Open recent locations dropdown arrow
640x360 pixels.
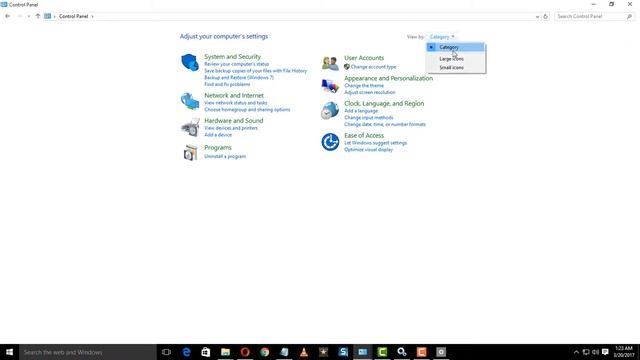(x=29, y=16)
